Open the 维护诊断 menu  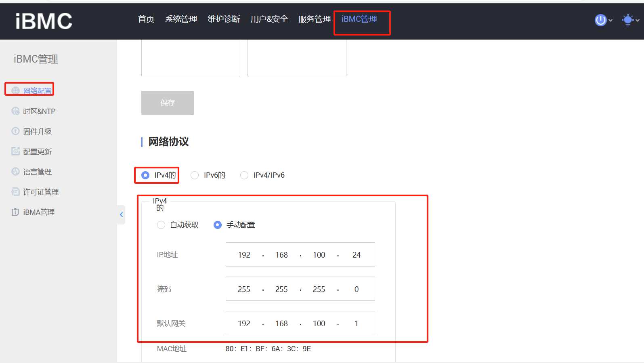click(224, 19)
